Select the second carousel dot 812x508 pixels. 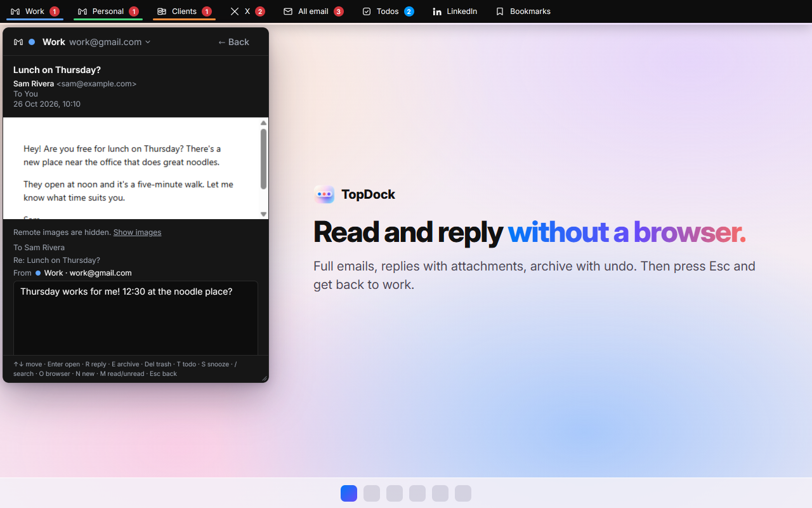click(x=372, y=493)
